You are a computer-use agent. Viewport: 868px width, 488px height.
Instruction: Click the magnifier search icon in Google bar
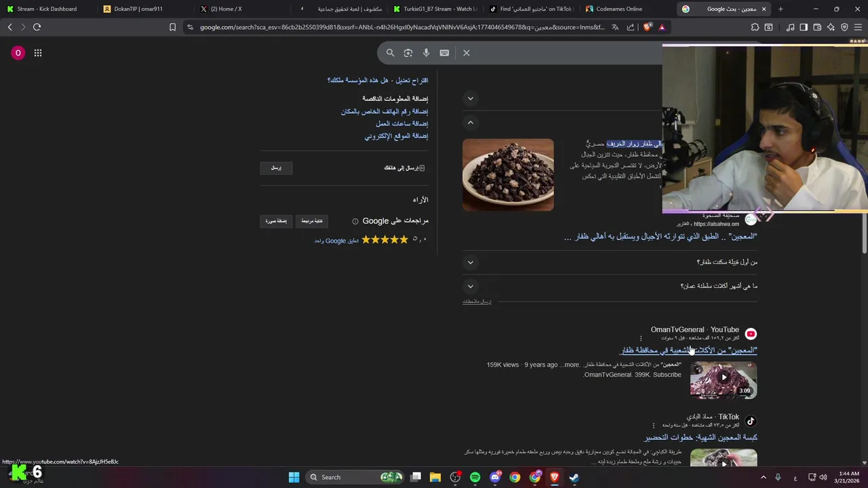click(390, 53)
